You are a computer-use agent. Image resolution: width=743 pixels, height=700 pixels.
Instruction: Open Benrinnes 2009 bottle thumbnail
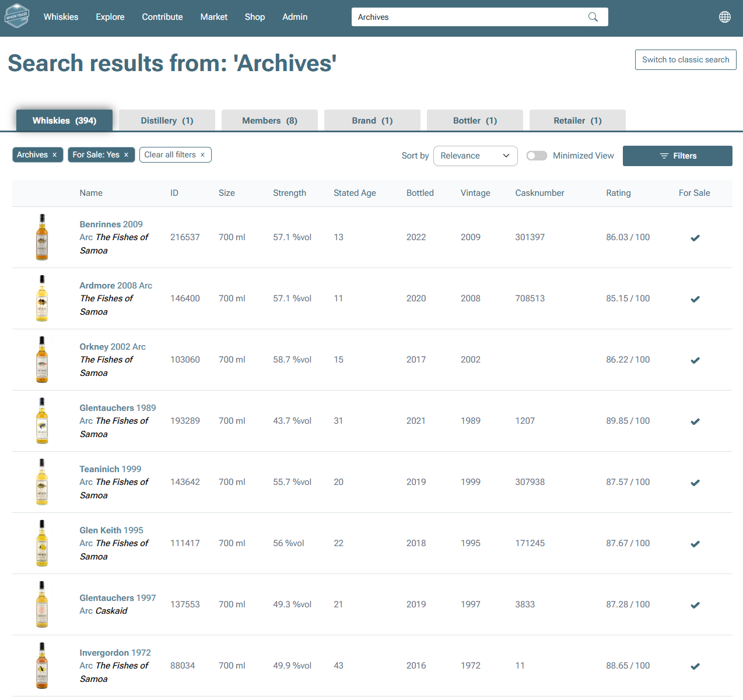[42, 237]
